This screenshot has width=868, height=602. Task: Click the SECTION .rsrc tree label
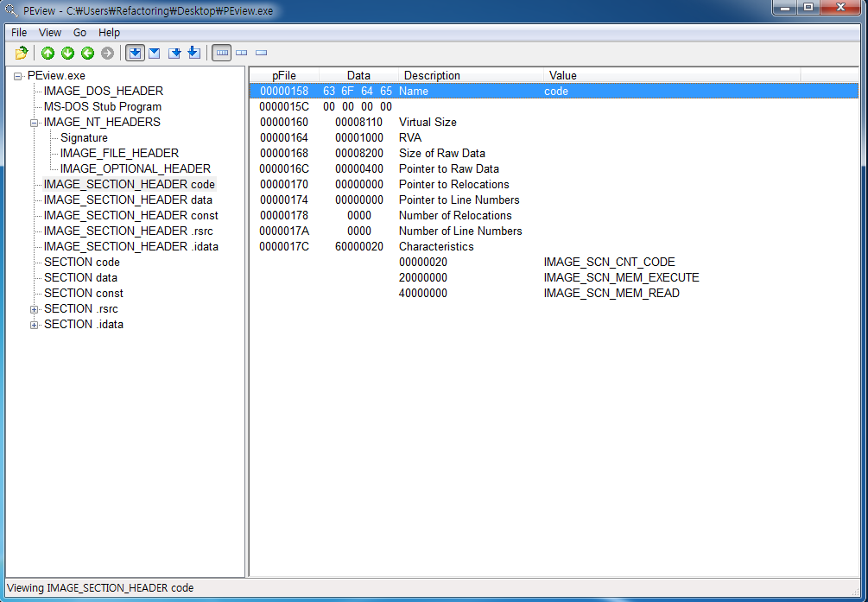(81, 308)
